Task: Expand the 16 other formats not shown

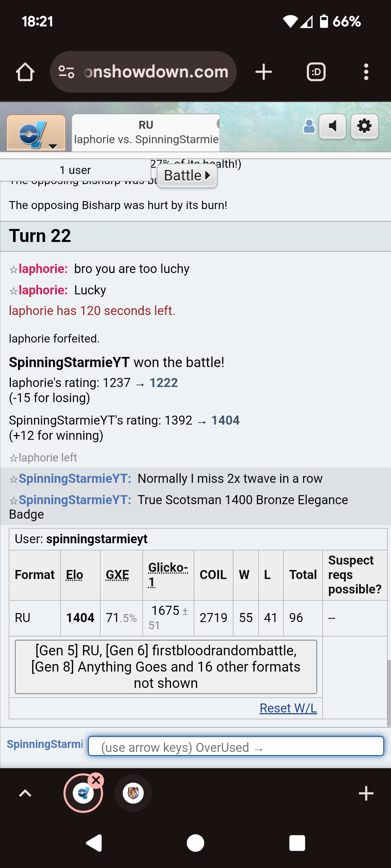Action: 166,667
